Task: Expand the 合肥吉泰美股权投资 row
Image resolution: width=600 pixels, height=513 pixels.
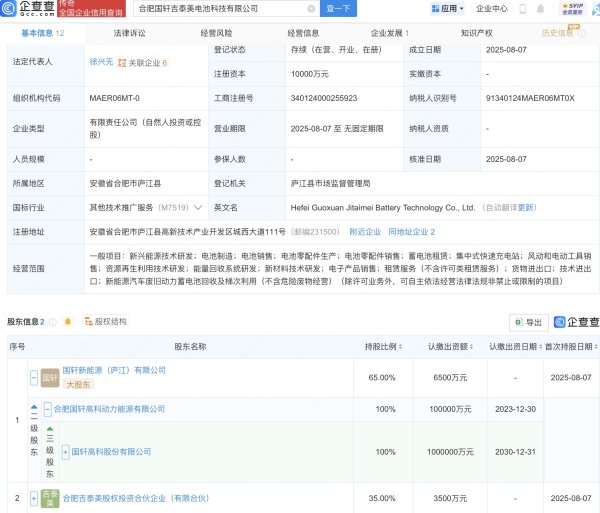Action: pyautogui.click(x=34, y=498)
